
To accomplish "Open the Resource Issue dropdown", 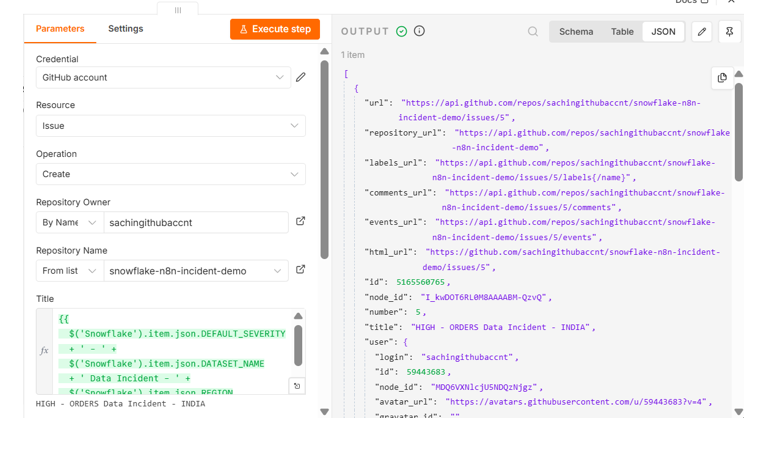I will click(171, 126).
